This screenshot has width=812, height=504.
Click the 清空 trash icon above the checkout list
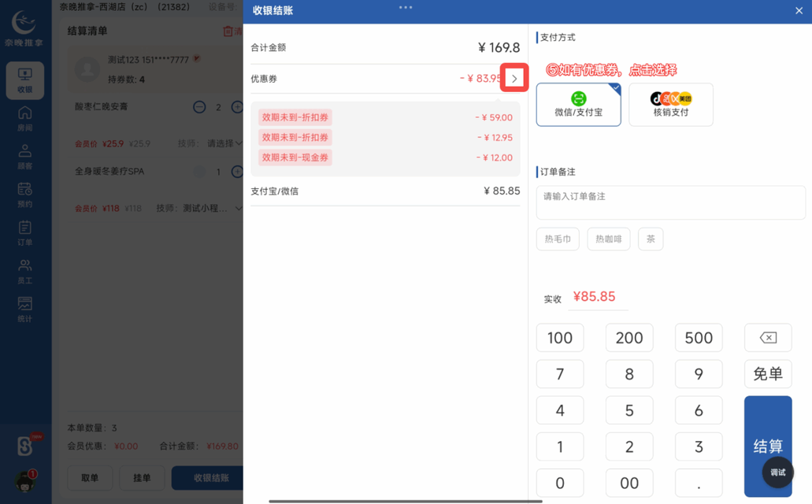tap(227, 31)
